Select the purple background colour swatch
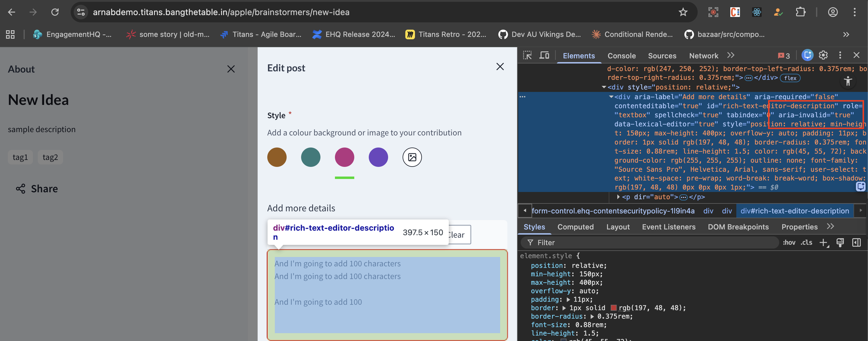Screen dimensions: 868x341 click(378, 157)
